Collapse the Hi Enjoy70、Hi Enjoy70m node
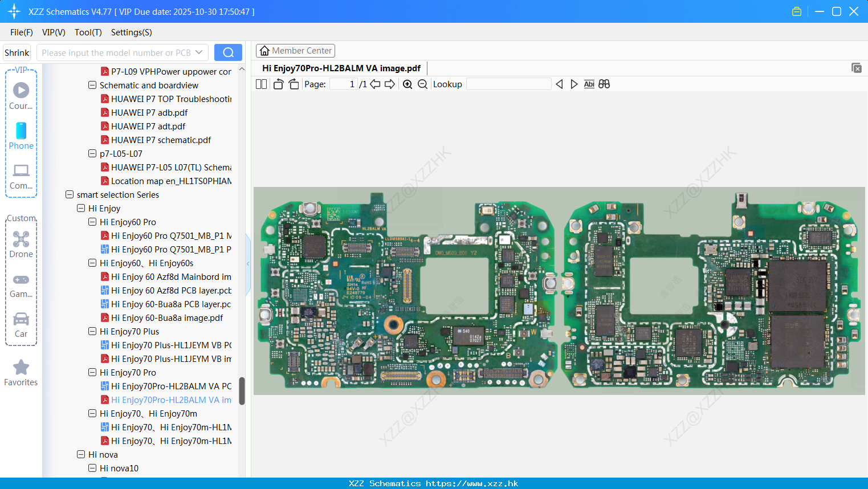This screenshot has width=868, height=489. pyautogui.click(x=92, y=414)
